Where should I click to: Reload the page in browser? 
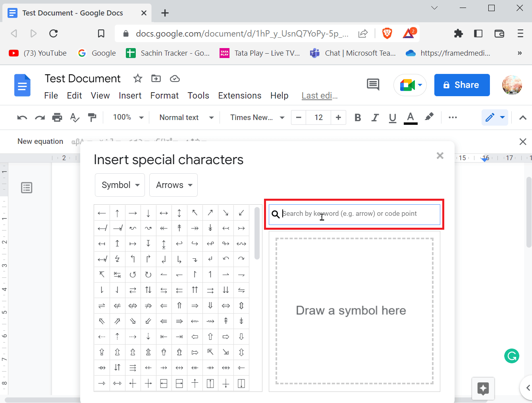(x=54, y=33)
